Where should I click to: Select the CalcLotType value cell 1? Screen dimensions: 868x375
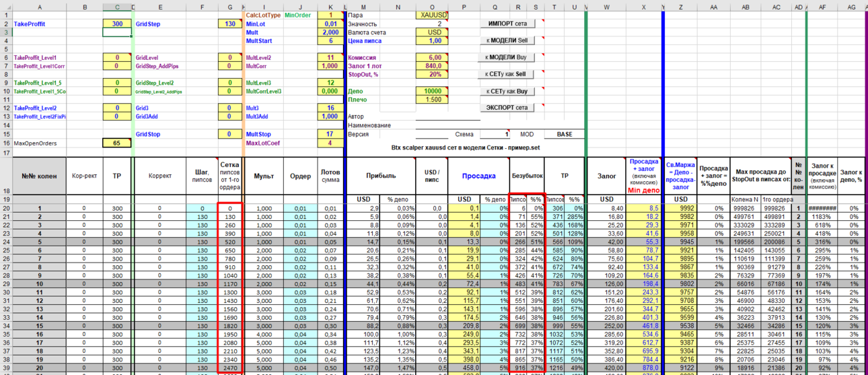(330, 15)
